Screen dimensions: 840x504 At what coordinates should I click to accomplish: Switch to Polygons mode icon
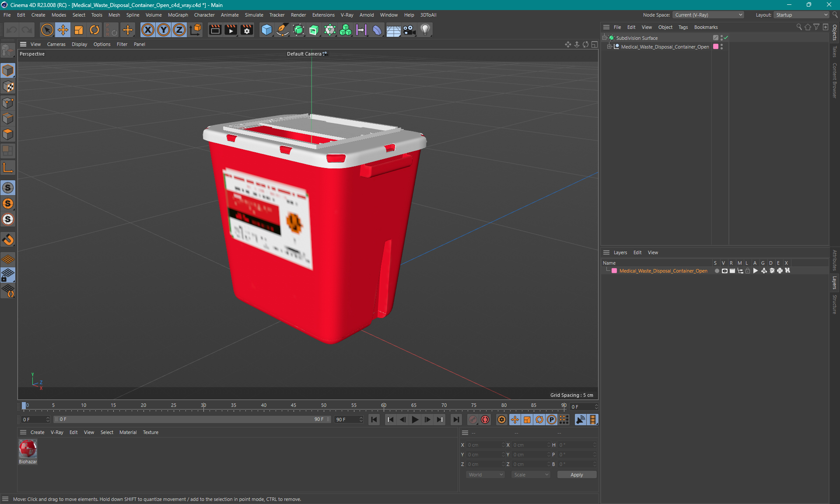pos(8,134)
